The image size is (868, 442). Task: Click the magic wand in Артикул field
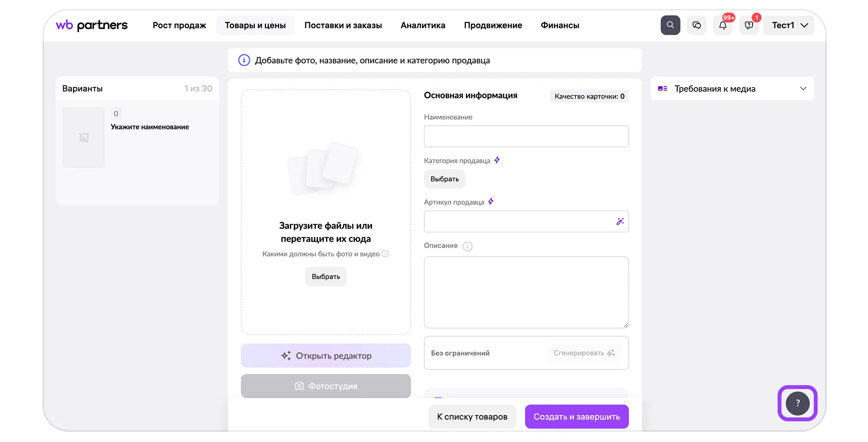coord(620,221)
